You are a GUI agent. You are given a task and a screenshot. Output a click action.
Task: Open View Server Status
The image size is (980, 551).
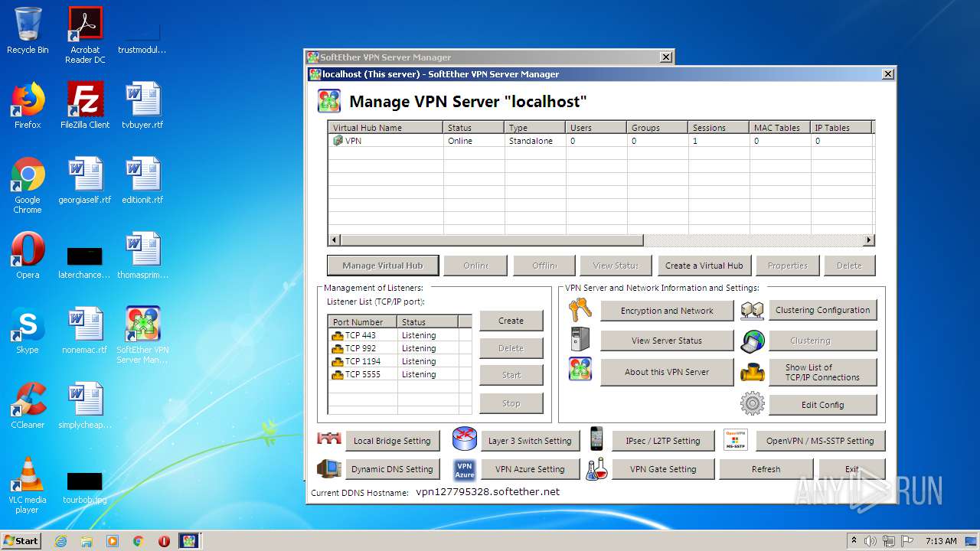[x=667, y=341]
